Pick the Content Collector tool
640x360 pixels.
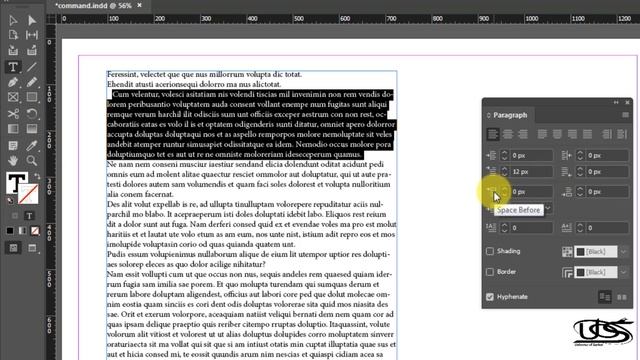point(13,51)
